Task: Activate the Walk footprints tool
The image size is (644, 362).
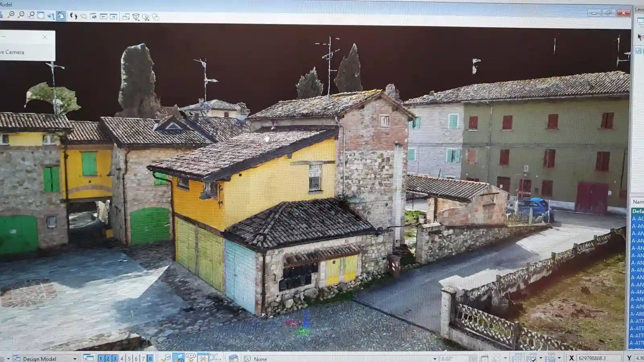Action: pyautogui.click(x=74, y=16)
